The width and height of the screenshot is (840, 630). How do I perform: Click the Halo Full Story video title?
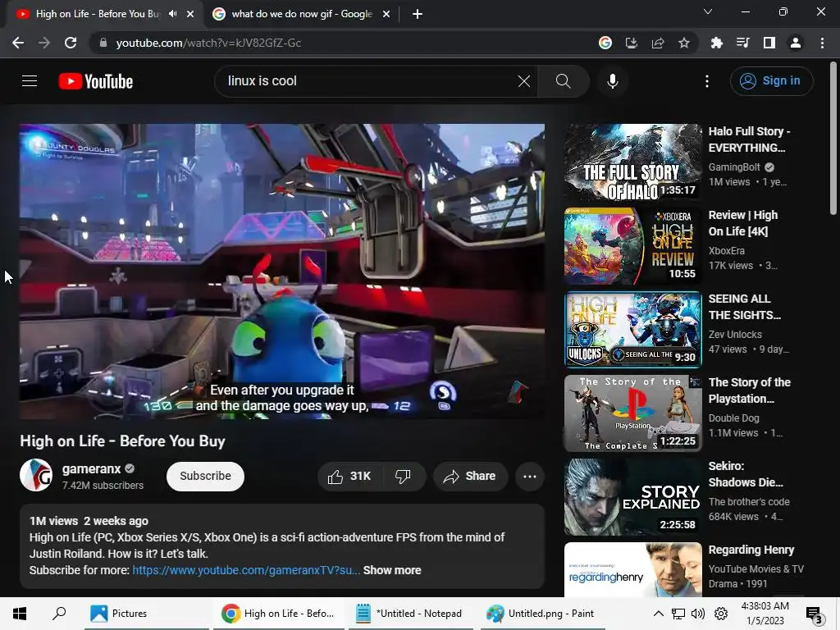(x=749, y=139)
